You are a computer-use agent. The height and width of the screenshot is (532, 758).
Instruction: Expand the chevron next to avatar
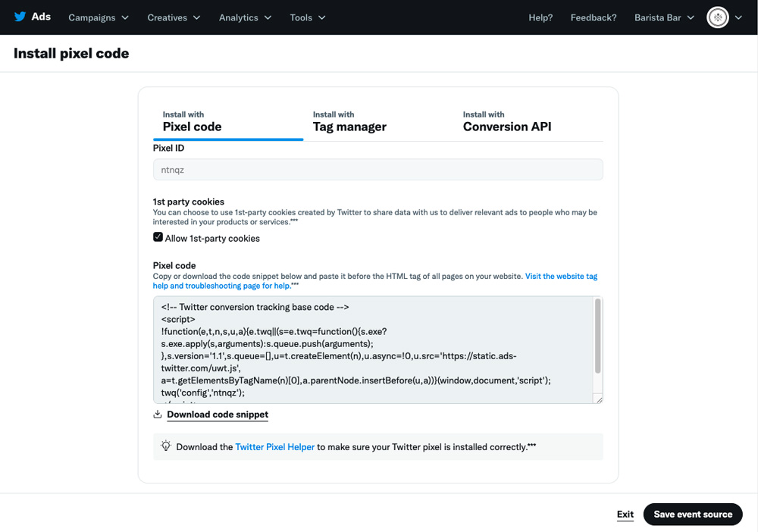coord(738,17)
